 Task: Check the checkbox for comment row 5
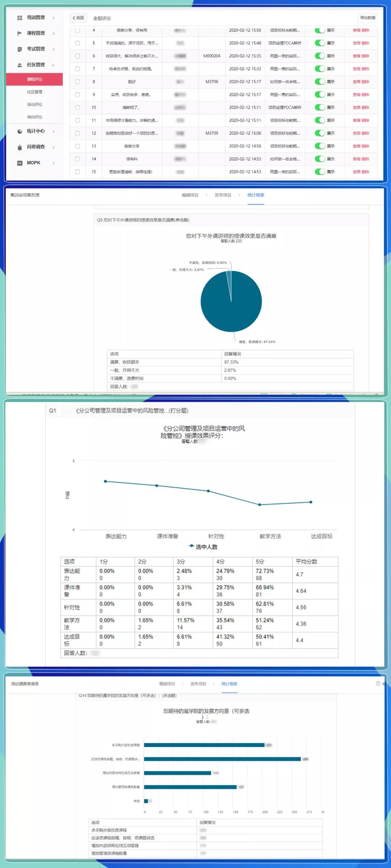click(77, 43)
